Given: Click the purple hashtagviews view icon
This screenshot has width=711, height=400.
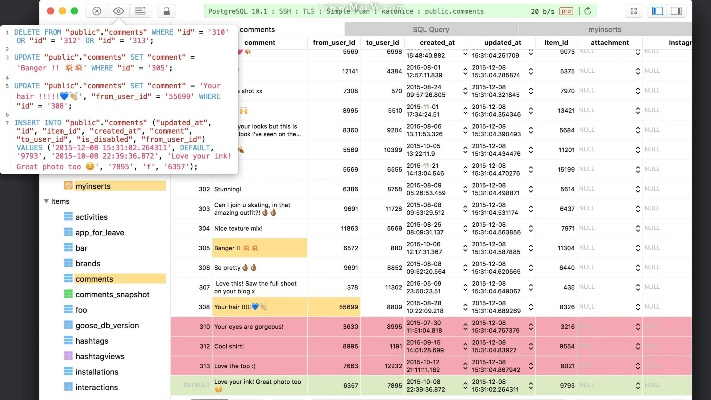Looking at the screenshot, I should (69, 356).
